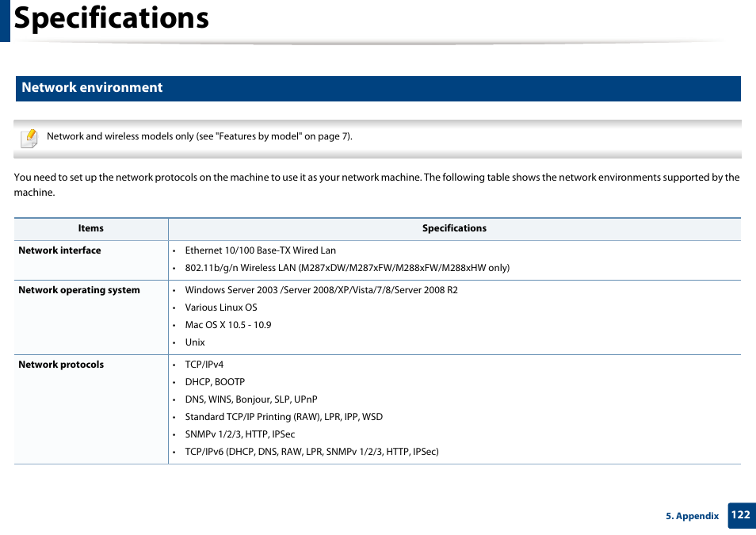Open the "Features by model" page 7 reference

pyautogui.click(x=284, y=136)
